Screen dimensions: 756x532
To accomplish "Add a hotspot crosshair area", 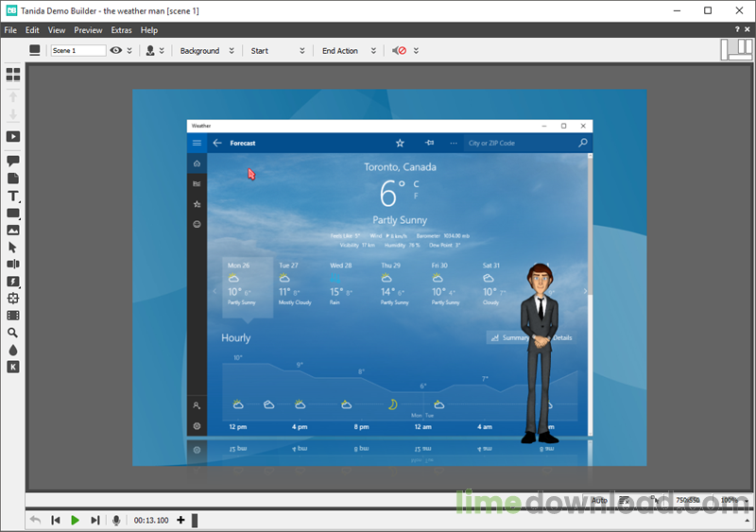I will click(x=13, y=298).
